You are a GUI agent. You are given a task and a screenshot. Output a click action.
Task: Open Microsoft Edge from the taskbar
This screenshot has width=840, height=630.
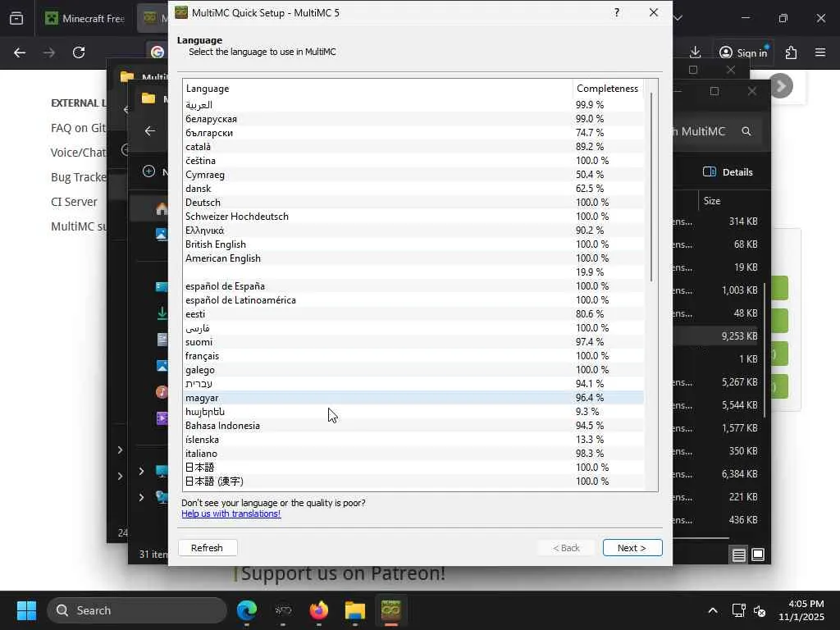coord(247,610)
